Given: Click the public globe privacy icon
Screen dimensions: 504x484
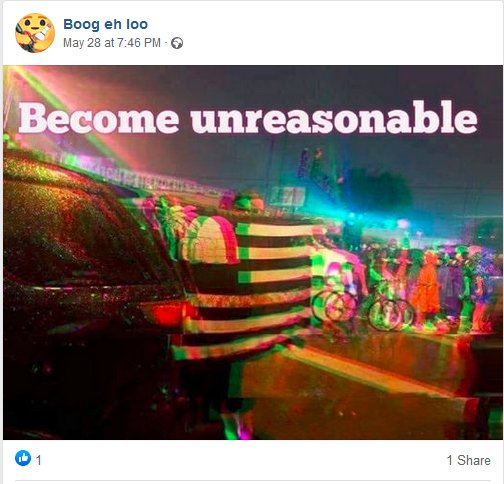Looking at the screenshot, I should pos(177,43).
